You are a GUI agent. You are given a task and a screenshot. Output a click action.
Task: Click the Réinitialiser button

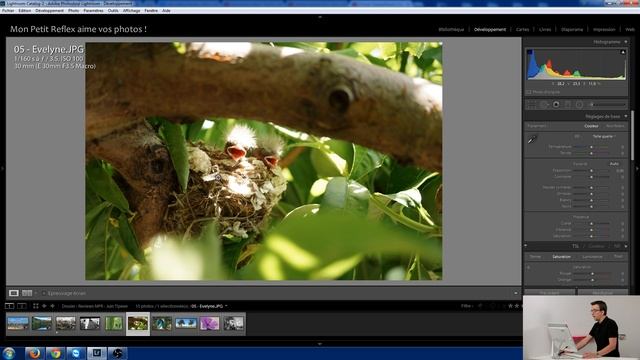coord(603,292)
